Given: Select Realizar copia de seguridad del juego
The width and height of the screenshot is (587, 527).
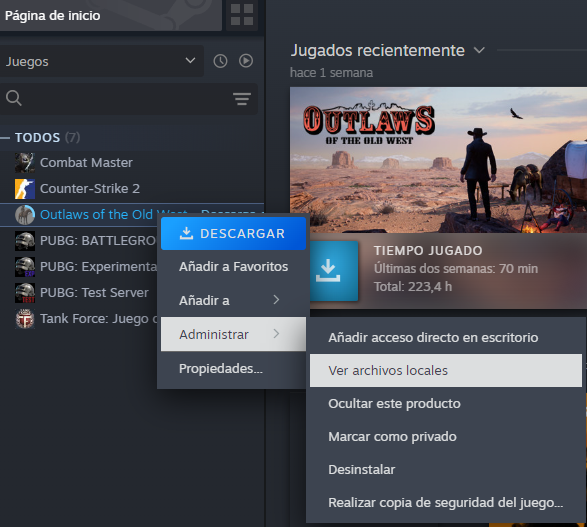Looking at the screenshot, I should pos(445,502).
